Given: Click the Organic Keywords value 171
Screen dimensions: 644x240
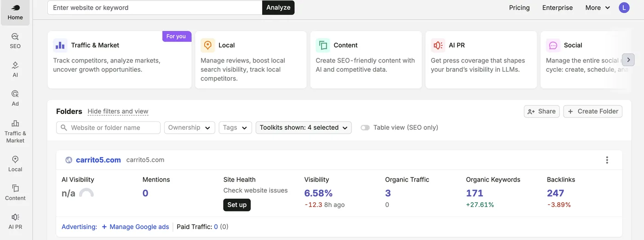Looking at the screenshot, I should 475,193.
